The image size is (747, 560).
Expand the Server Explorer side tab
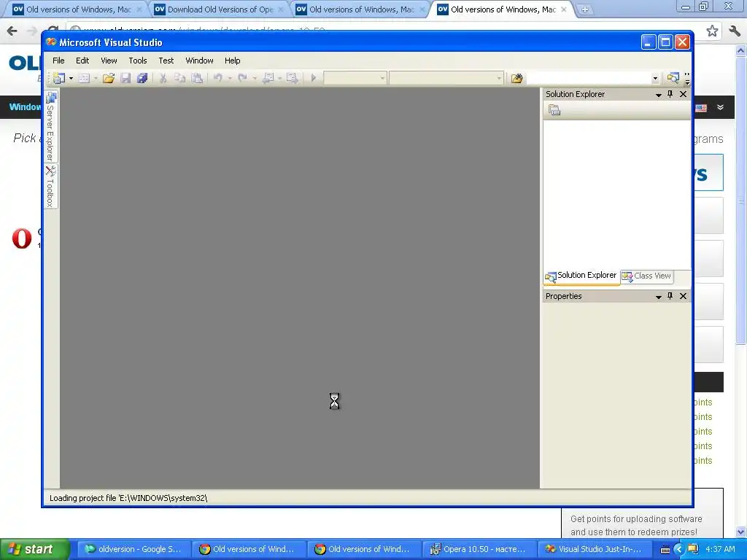[50, 127]
